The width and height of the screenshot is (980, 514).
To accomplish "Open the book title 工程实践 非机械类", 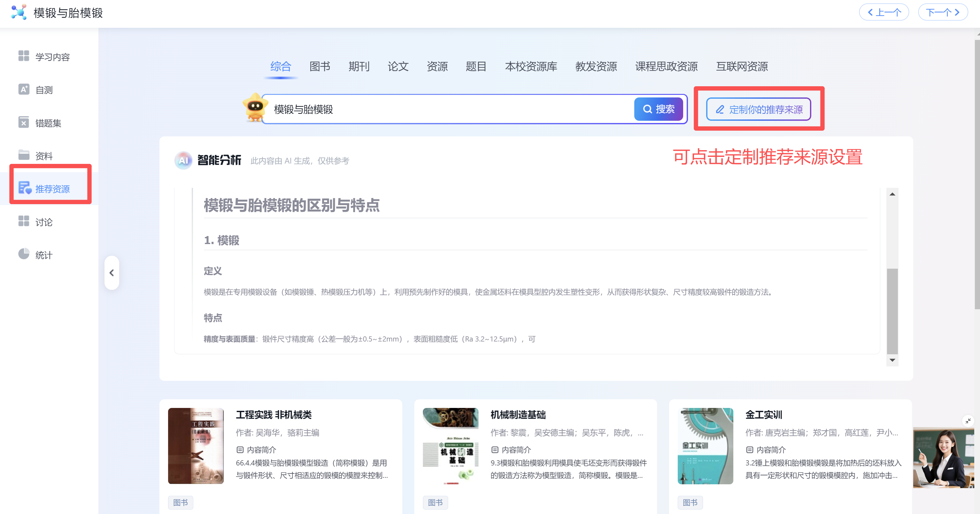I will [274, 415].
